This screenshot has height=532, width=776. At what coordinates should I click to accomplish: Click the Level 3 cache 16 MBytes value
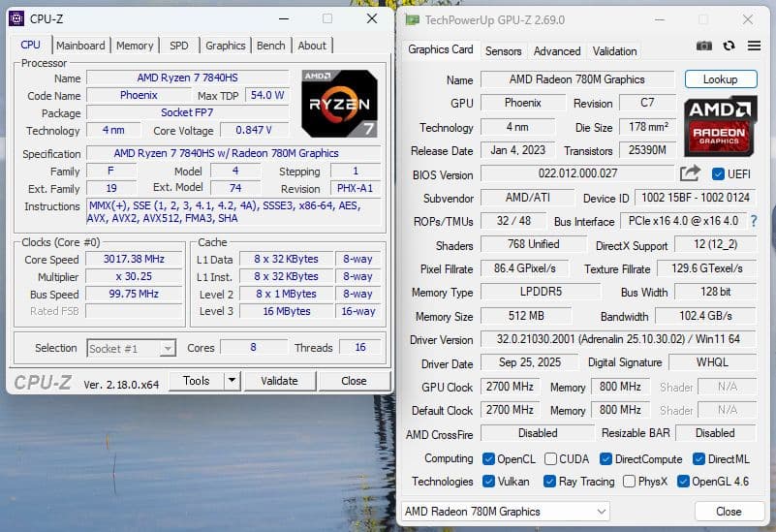tap(287, 311)
